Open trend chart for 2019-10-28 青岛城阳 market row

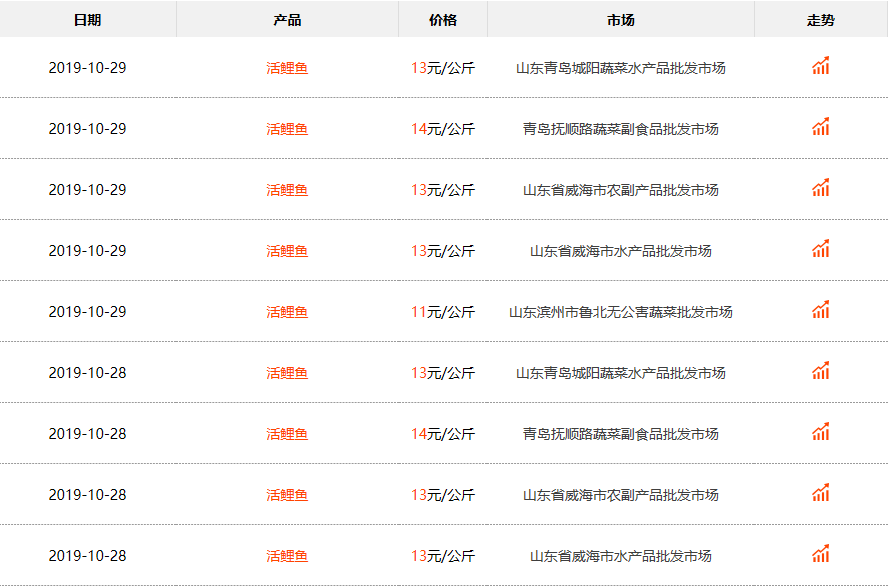point(820,372)
